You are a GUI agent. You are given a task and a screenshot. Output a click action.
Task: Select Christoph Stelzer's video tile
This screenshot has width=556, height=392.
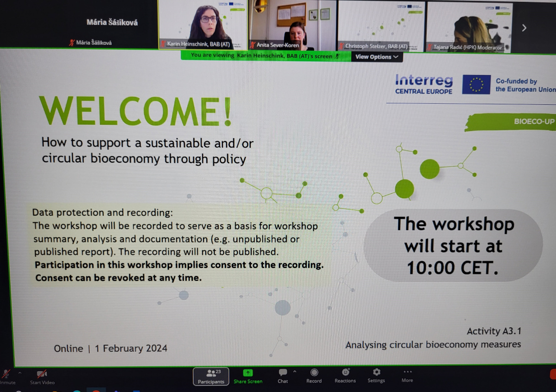pyautogui.click(x=381, y=26)
